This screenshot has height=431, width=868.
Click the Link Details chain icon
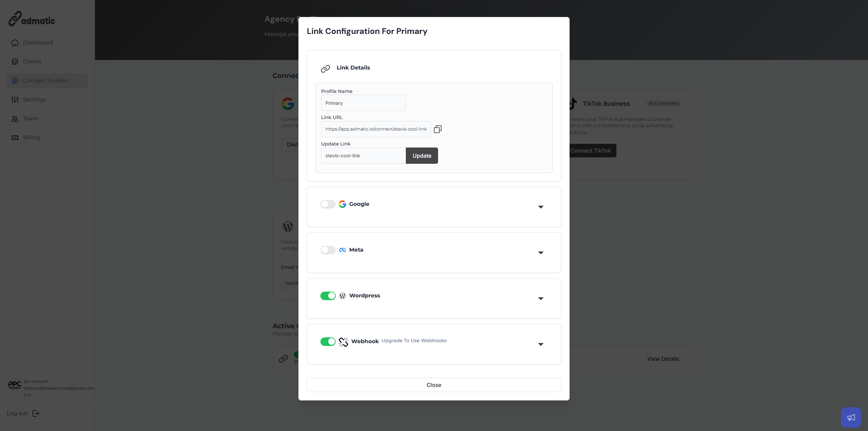pos(325,69)
